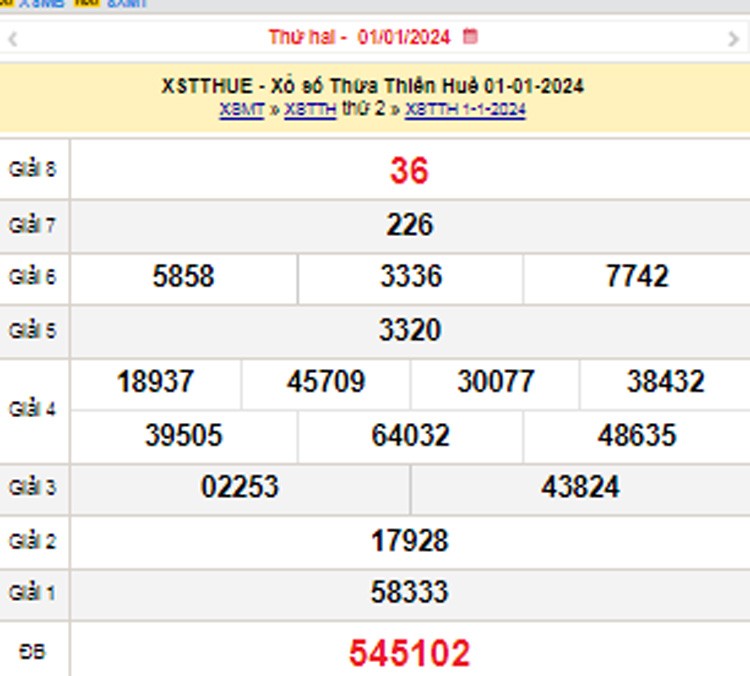Select the Giải 3 number 02253
The width and height of the screenshot is (750, 676).
(240, 488)
